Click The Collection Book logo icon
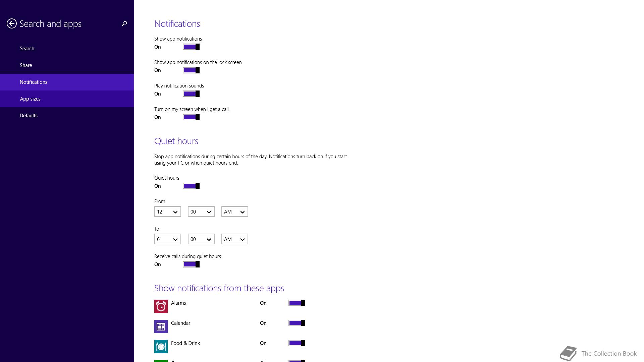The height and width of the screenshot is (362, 644). [x=568, y=353]
